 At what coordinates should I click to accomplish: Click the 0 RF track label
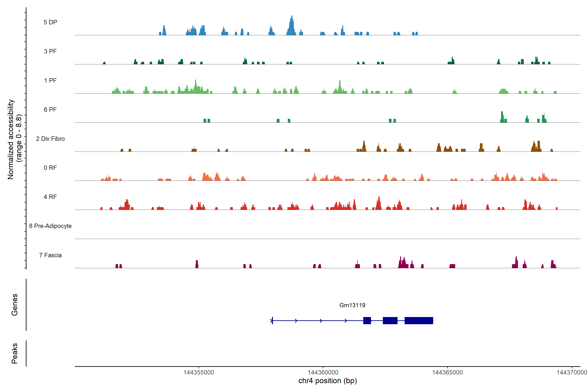pos(50,168)
